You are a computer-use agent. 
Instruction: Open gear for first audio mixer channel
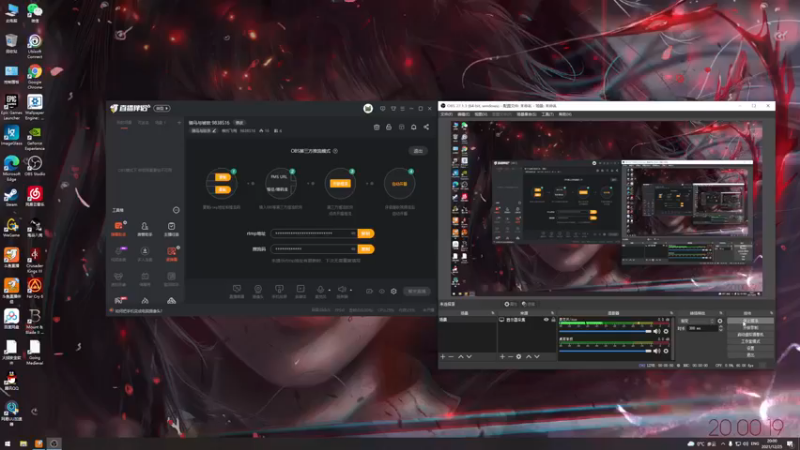(666, 332)
